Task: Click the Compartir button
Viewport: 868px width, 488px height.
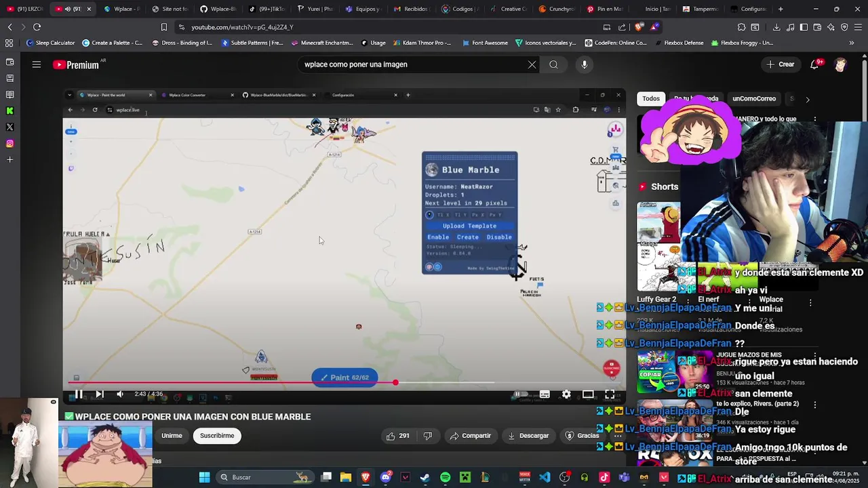Action: 470,436
